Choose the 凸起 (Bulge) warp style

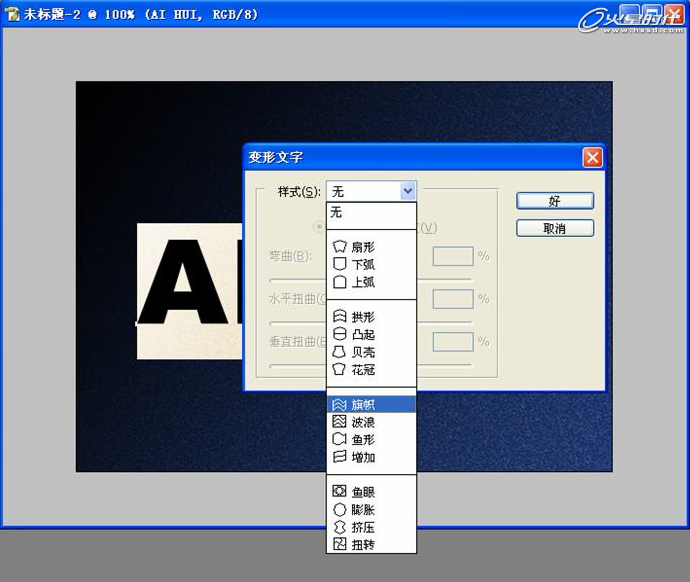(362, 334)
